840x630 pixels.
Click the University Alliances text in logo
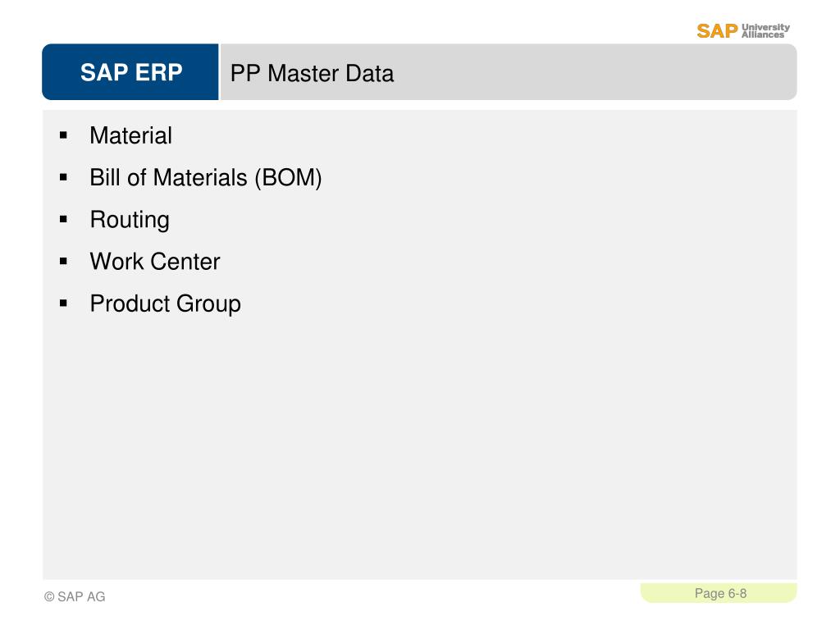[x=765, y=30]
